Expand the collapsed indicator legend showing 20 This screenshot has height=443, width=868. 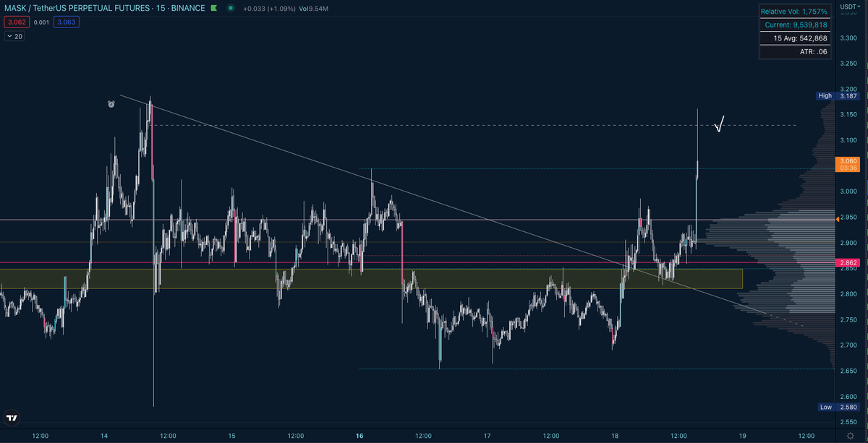13,35
